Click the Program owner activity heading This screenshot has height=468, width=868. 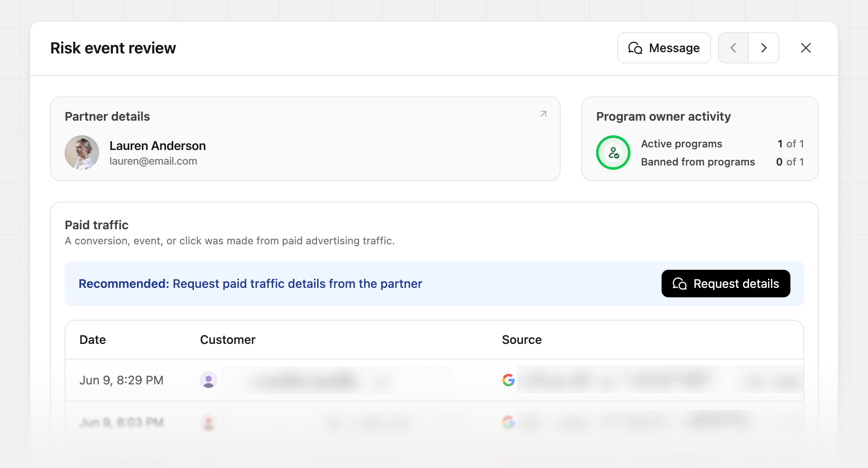[663, 116]
